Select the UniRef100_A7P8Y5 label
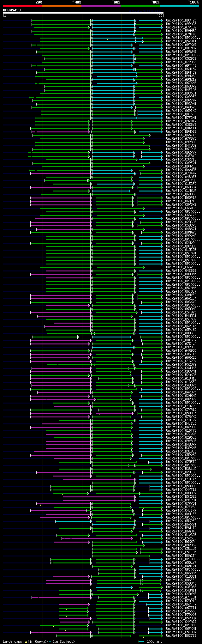The image size is (202, 644). (x=181, y=138)
